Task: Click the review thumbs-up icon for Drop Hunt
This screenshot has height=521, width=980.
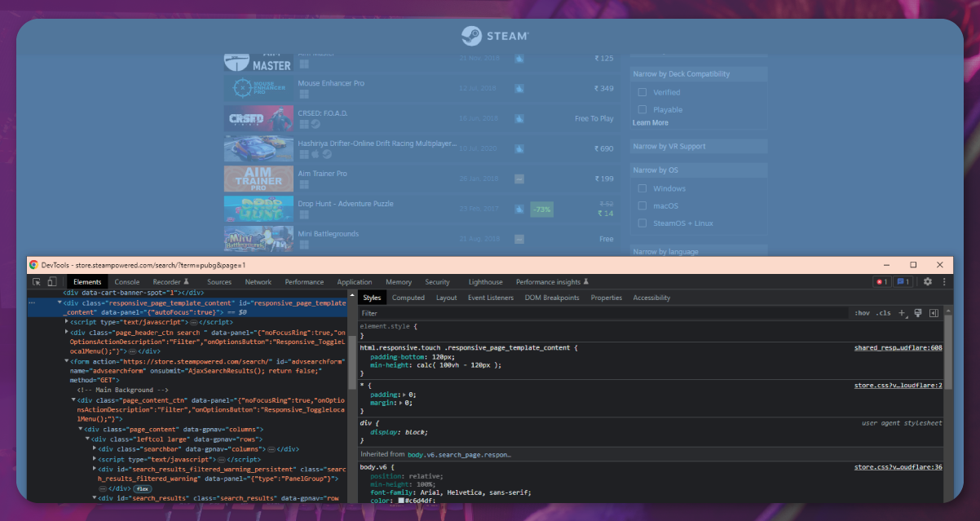Action: pos(519,209)
